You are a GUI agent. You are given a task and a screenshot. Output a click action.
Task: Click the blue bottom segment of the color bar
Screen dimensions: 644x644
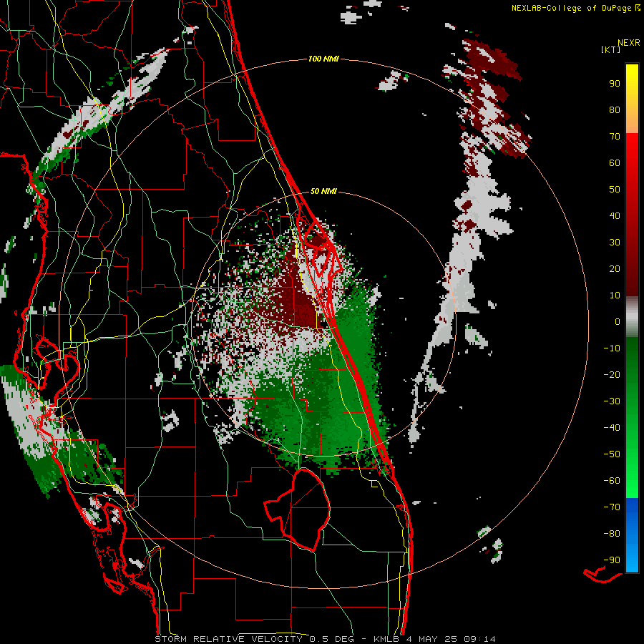(x=632, y=535)
